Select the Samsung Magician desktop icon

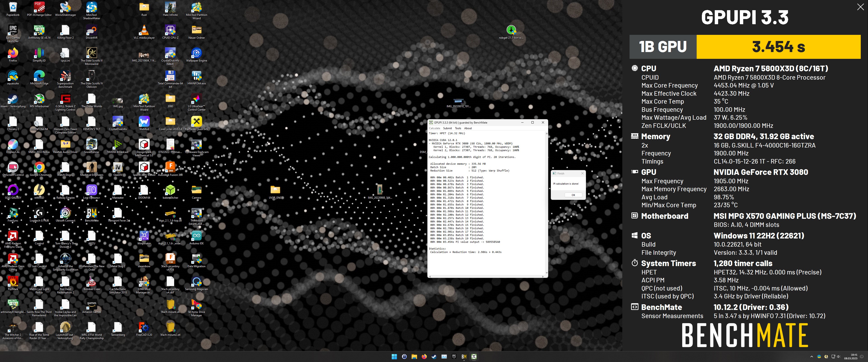tap(196, 283)
